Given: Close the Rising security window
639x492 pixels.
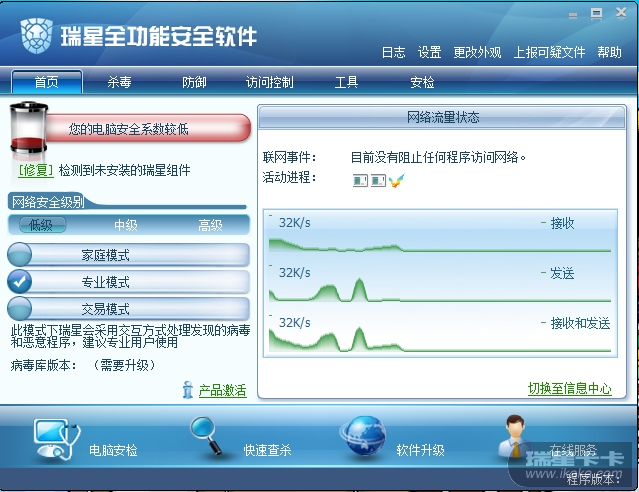Looking at the screenshot, I should pyautogui.click(x=621, y=13).
